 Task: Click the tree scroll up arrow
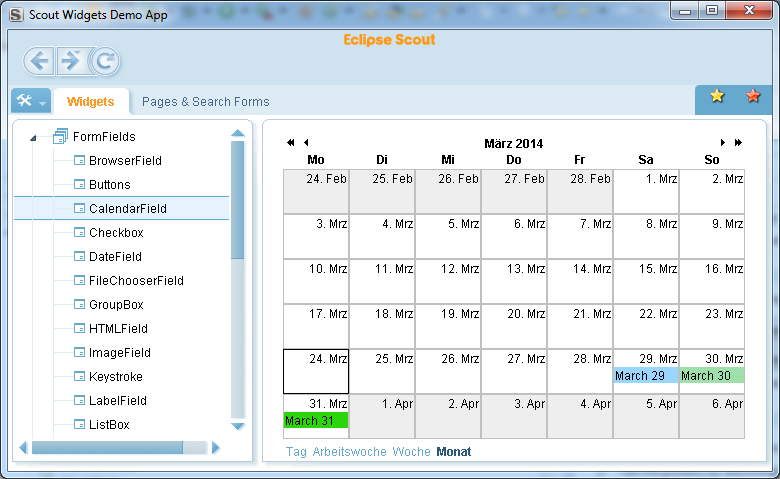pyautogui.click(x=238, y=133)
